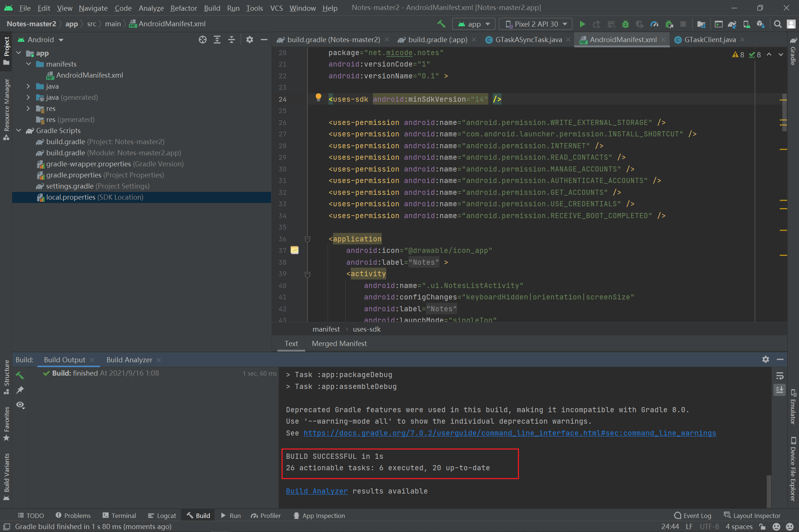Hide the Project panel with minus icon

pos(264,40)
